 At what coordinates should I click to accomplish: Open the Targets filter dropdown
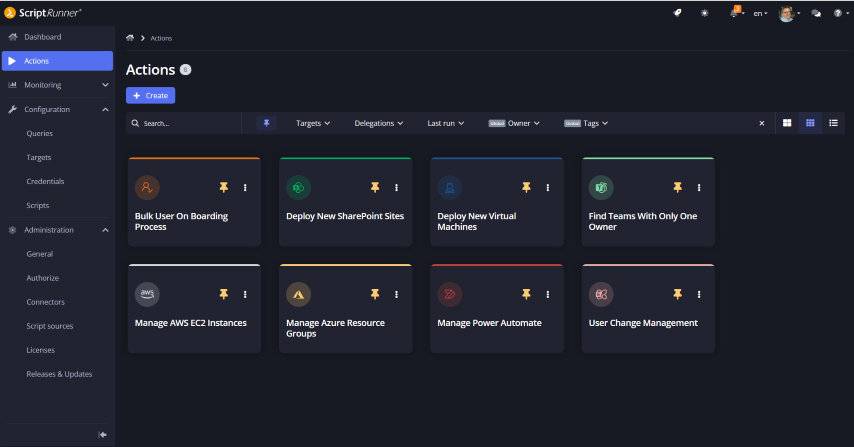click(x=313, y=123)
